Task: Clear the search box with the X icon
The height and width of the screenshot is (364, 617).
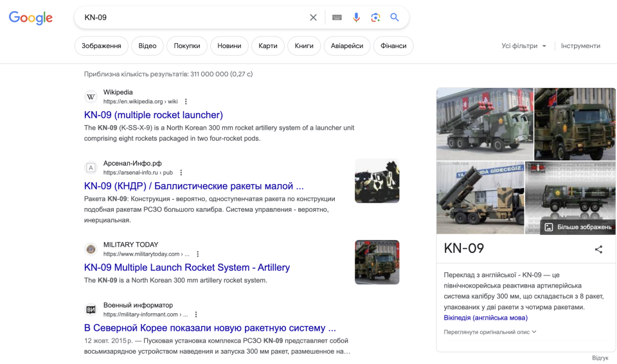Action: [x=313, y=17]
